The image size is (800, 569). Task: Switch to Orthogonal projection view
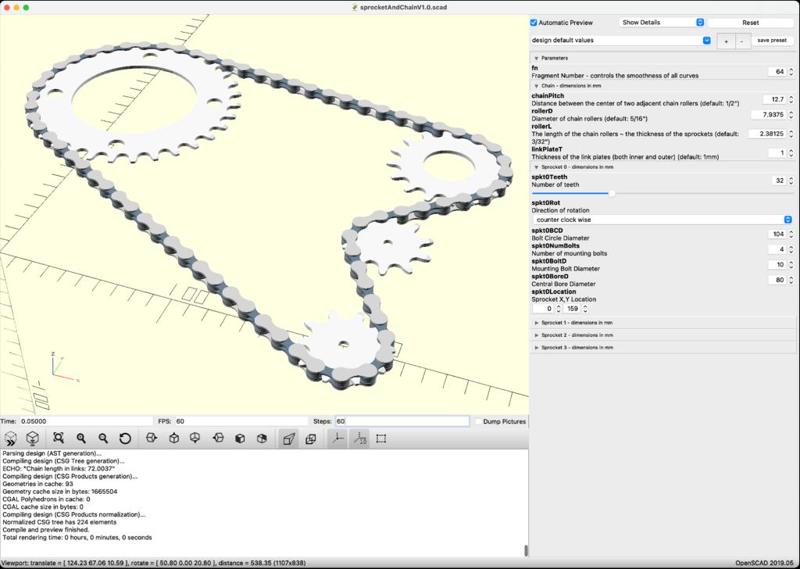click(310, 438)
